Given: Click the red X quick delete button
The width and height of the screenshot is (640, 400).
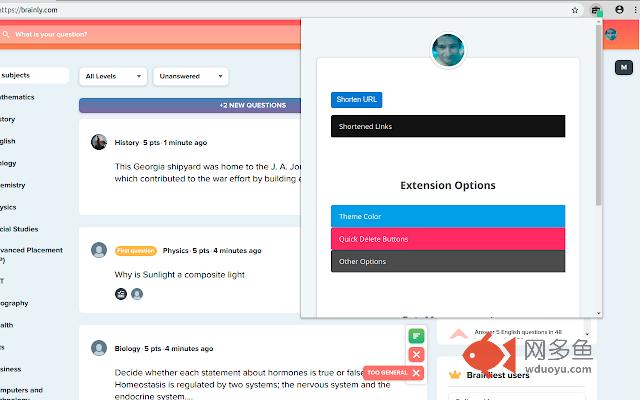Looking at the screenshot, I should click(x=416, y=355).
